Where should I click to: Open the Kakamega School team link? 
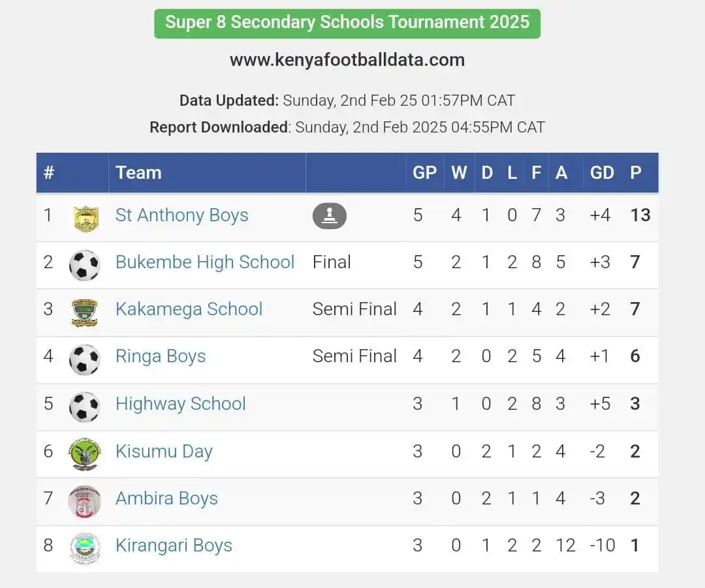pyautogui.click(x=189, y=309)
